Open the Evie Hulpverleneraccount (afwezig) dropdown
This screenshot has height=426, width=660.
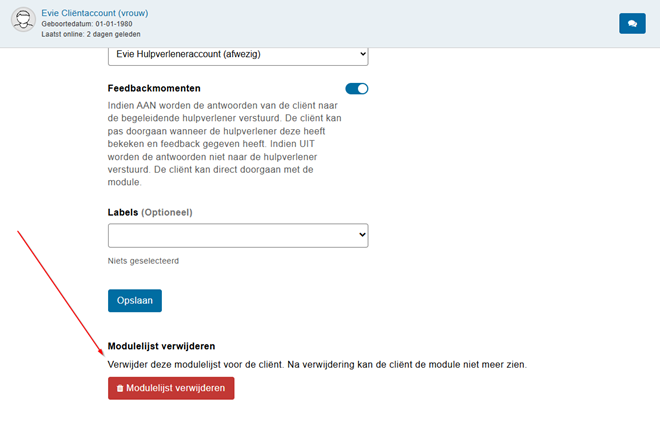(x=238, y=54)
